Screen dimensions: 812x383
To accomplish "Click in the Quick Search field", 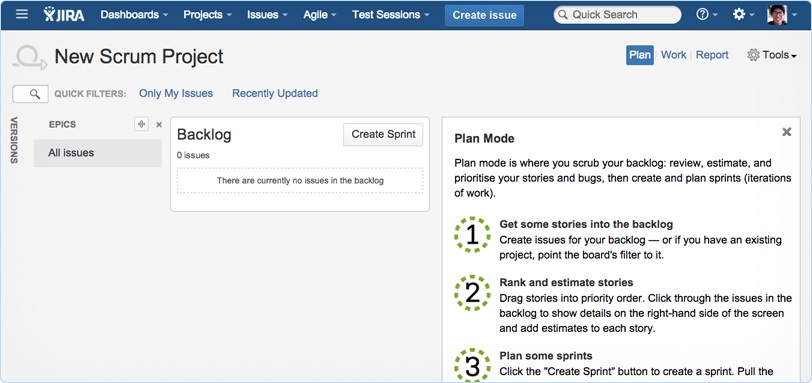I will [617, 14].
